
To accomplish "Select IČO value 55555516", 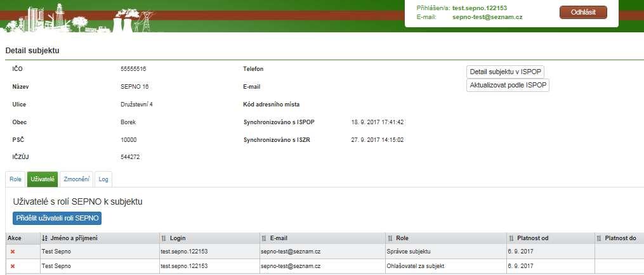I will 133,69.
